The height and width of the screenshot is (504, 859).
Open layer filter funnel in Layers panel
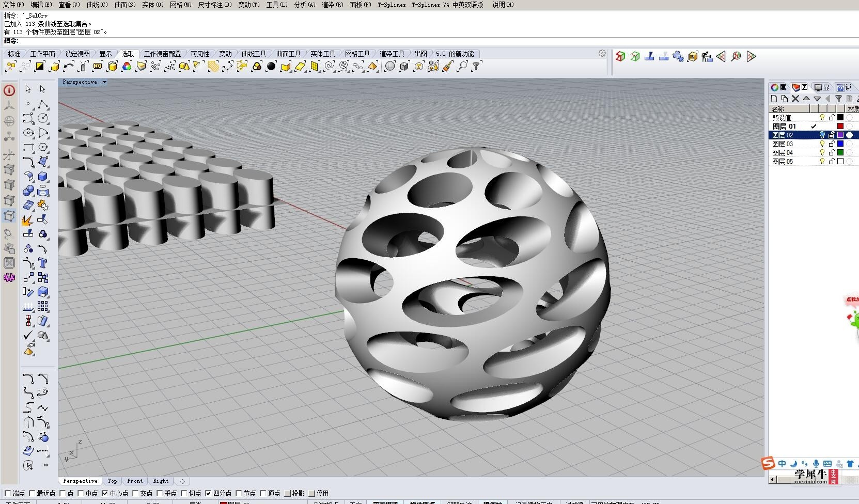click(839, 99)
